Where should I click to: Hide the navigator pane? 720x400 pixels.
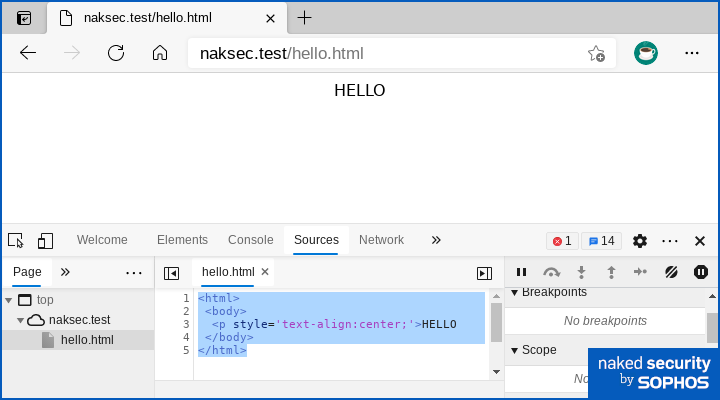[172, 272]
